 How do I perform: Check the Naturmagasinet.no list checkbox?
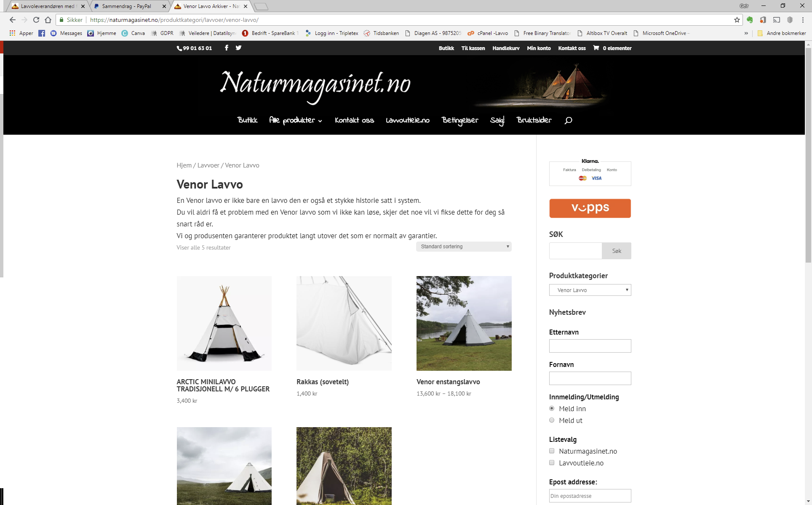[552, 451]
